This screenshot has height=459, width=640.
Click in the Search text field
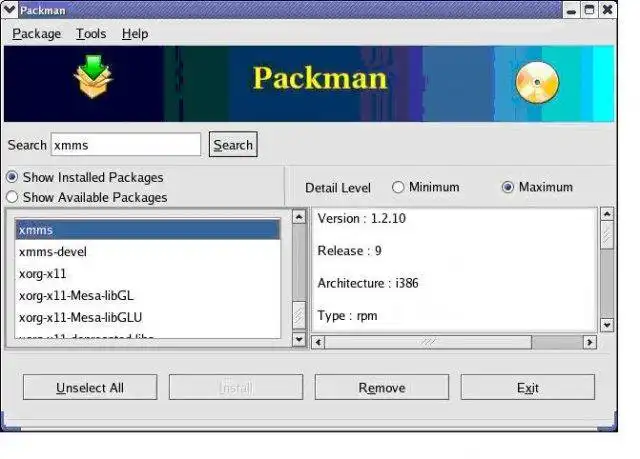click(x=126, y=144)
